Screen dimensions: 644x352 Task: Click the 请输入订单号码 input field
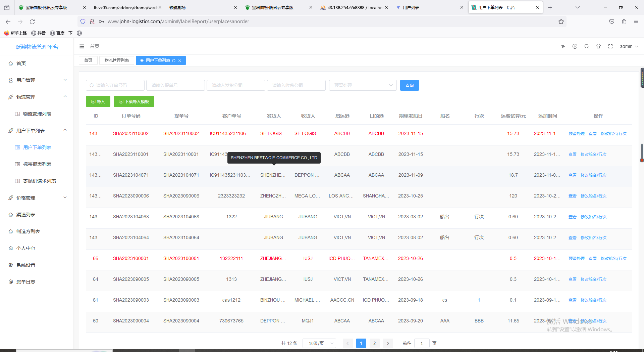point(115,85)
